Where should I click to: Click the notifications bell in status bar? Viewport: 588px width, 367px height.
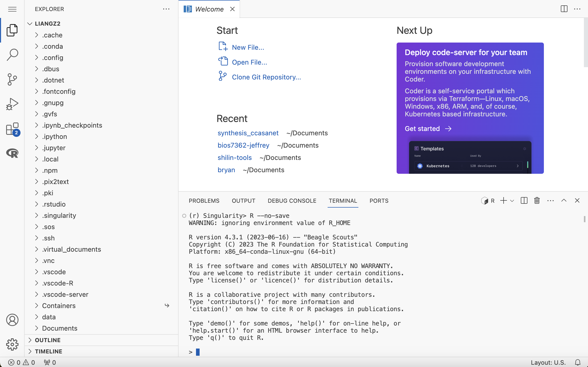pos(578,362)
